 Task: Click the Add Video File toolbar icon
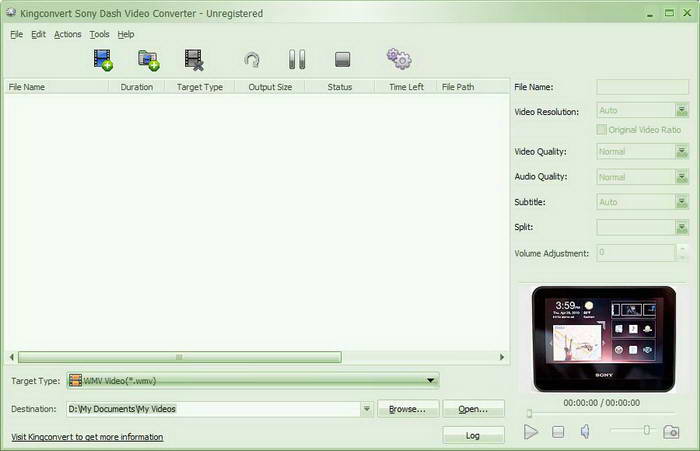pyautogui.click(x=103, y=60)
